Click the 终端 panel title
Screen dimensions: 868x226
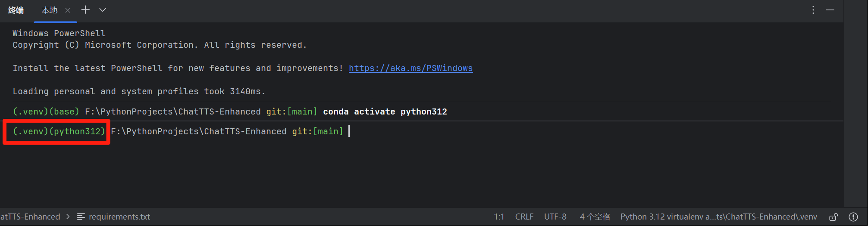[x=16, y=10]
